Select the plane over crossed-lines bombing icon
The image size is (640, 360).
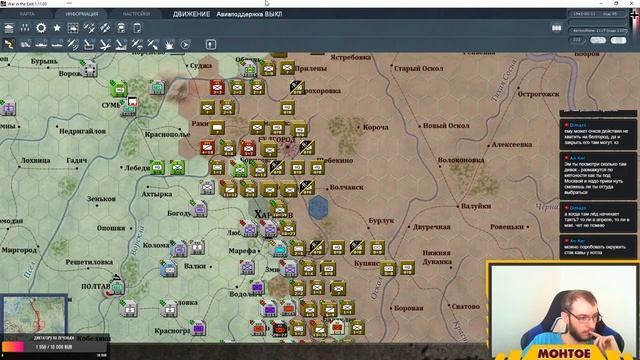pyautogui.click(x=105, y=44)
